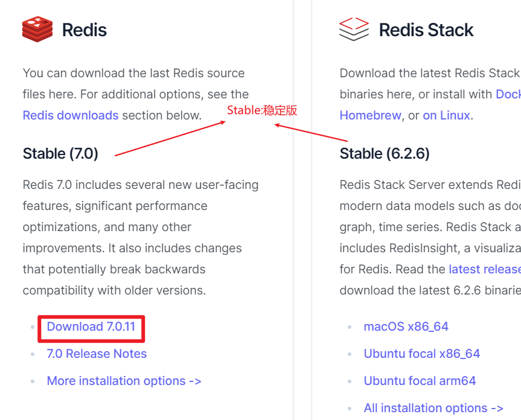Follow the on Linux link
Viewport: 521px width, 420px height.
click(446, 115)
